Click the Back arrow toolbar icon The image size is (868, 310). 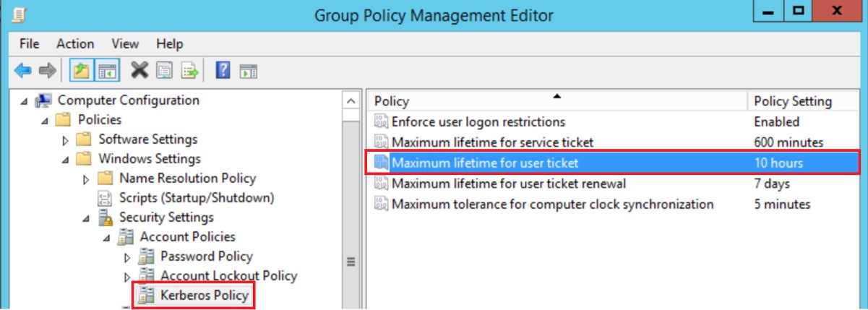[x=23, y=70]
